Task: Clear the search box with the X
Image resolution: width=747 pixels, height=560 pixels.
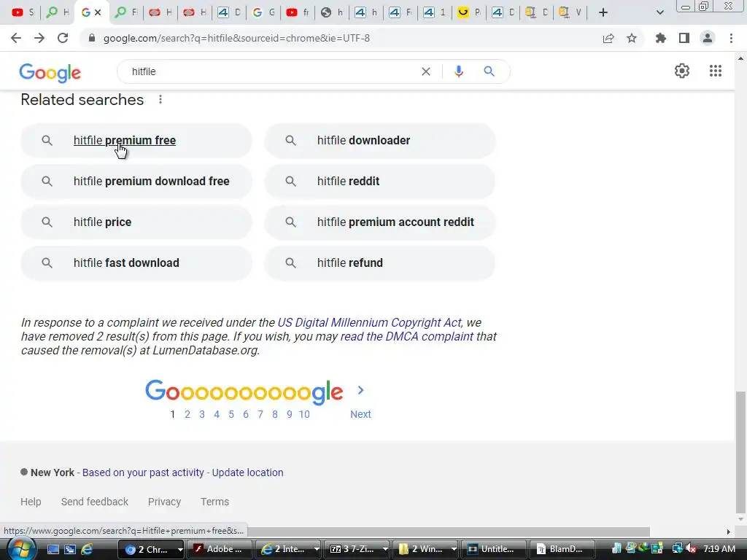Action: (426, 71)
